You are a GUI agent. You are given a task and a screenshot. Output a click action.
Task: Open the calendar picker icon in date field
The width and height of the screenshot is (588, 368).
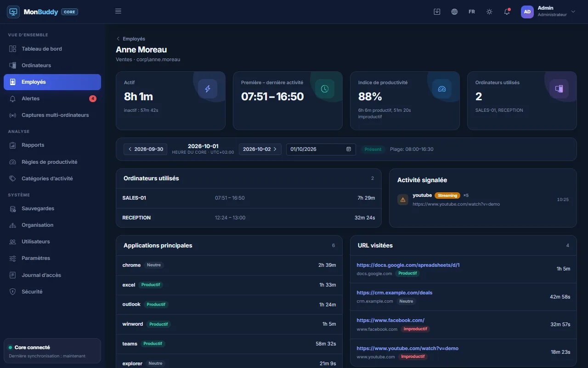pyautogui.click(x=349, y=149)
